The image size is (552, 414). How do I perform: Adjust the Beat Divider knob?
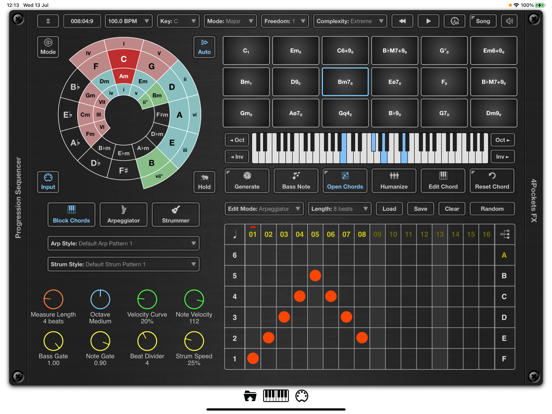pyautogui.click(x=147, y=341)
